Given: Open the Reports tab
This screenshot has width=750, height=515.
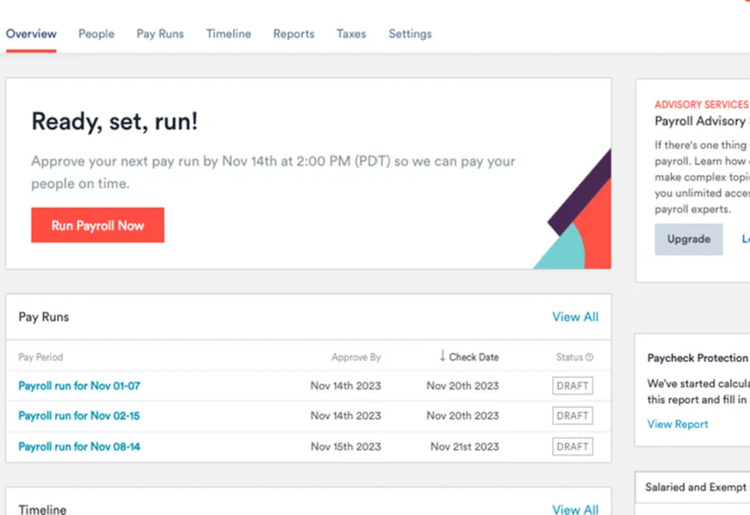Looking at the screenshot, I should 293,34.
